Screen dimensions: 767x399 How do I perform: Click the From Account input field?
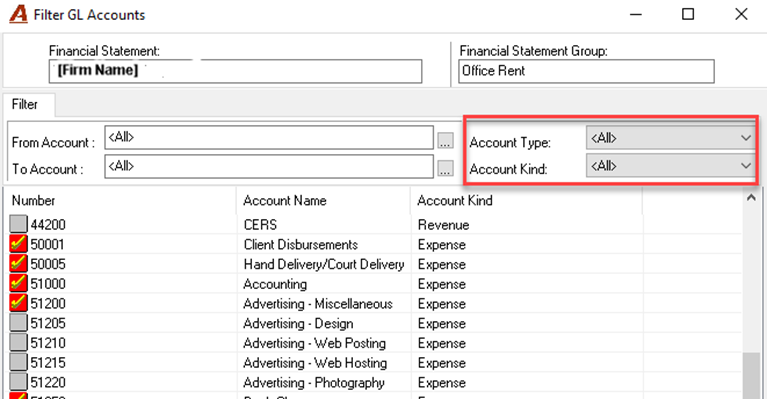[x=269, y=137]
